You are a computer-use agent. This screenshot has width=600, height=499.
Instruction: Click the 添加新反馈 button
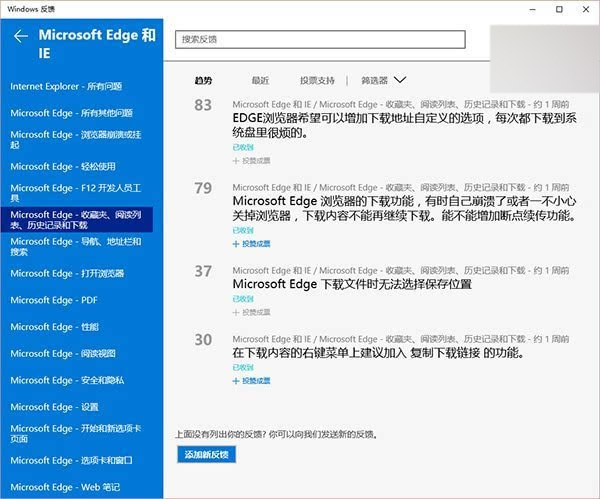pyautogui.click(x=206, y=455)
